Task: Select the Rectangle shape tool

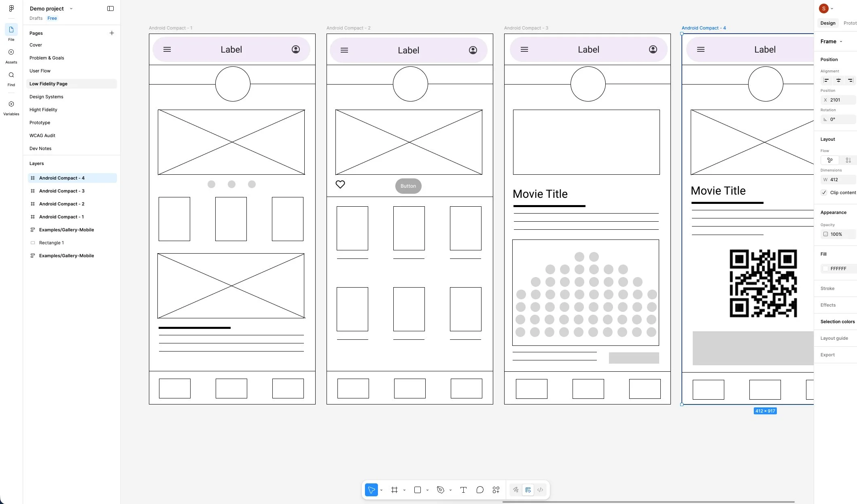Action: 418,490
